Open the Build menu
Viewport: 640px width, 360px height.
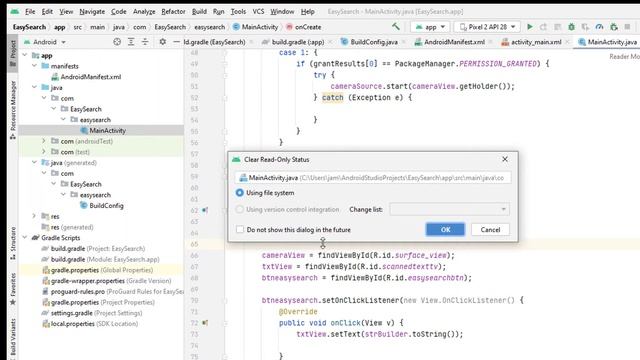pos(199,11)
